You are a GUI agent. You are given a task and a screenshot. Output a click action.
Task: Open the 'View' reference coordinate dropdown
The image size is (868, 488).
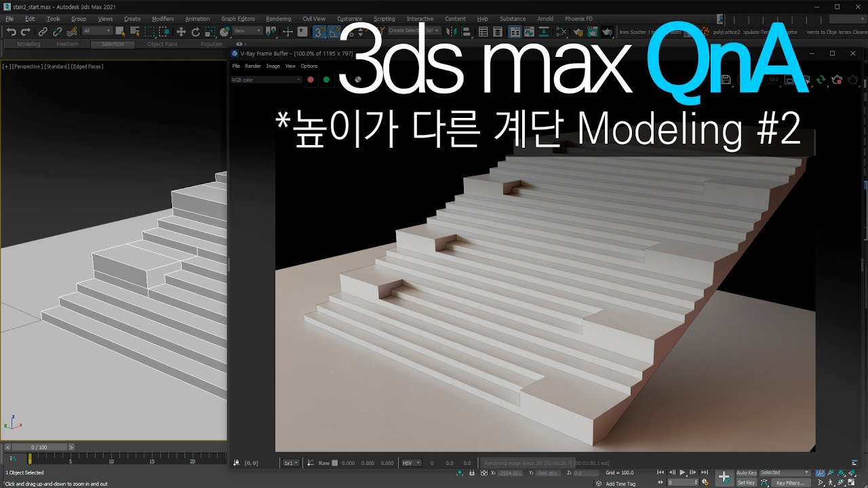pos(248,31)
